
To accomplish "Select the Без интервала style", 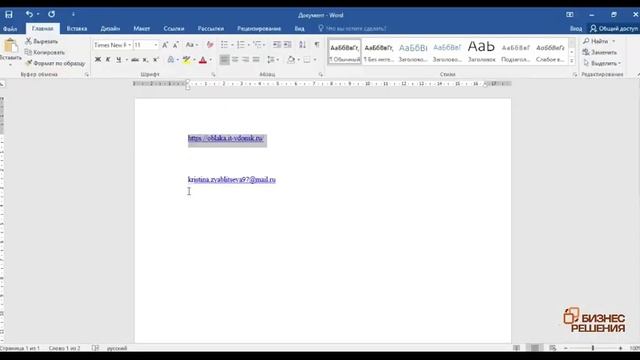I will point(379,51).
